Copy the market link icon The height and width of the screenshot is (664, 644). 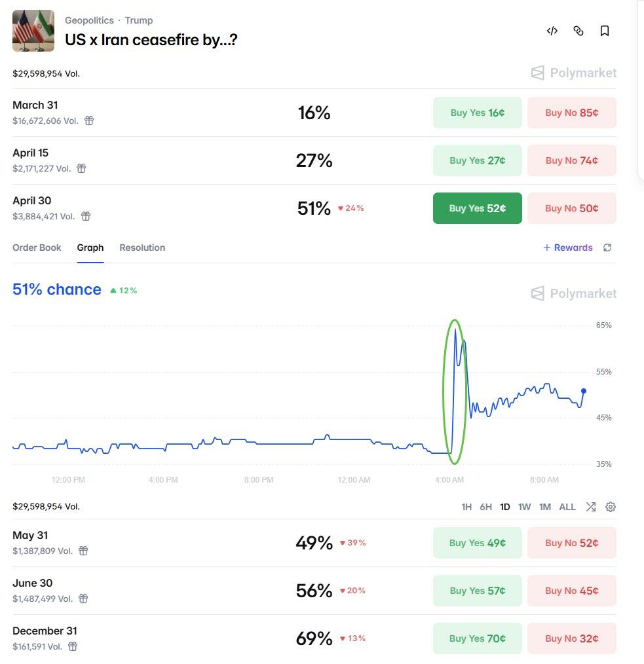578,31
